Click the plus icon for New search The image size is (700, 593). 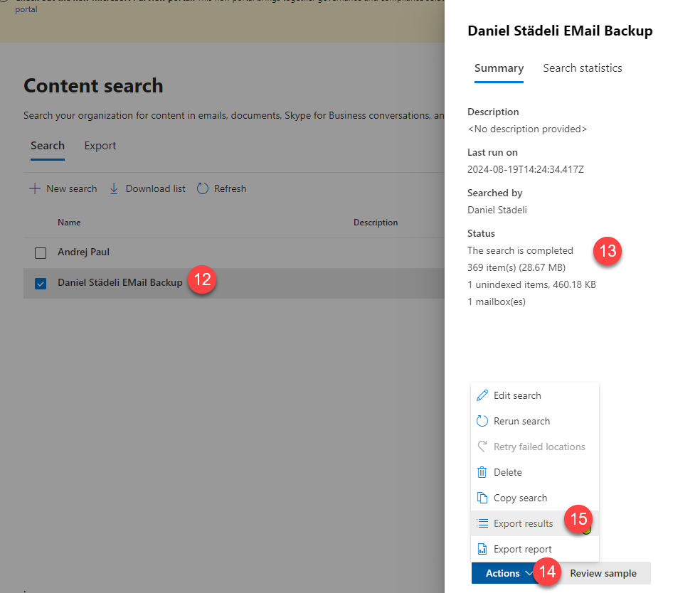click(x=34, y=188)
